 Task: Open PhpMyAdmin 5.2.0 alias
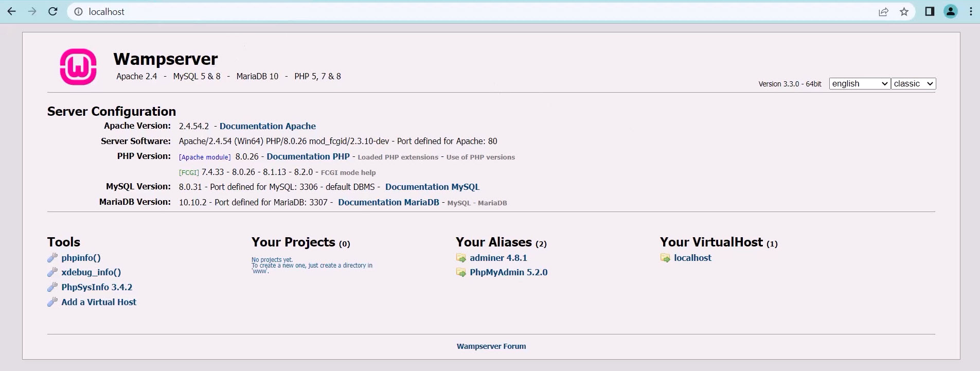pos(508,272)
